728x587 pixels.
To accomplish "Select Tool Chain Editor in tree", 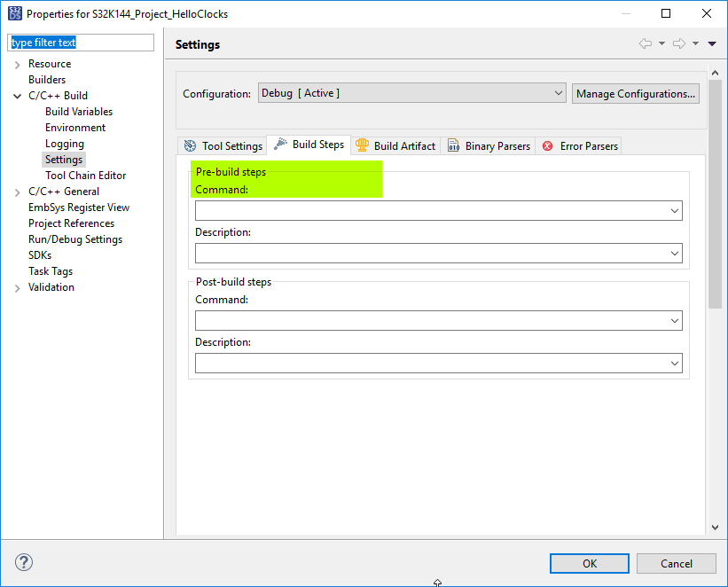I will click(x=85, y=176).
